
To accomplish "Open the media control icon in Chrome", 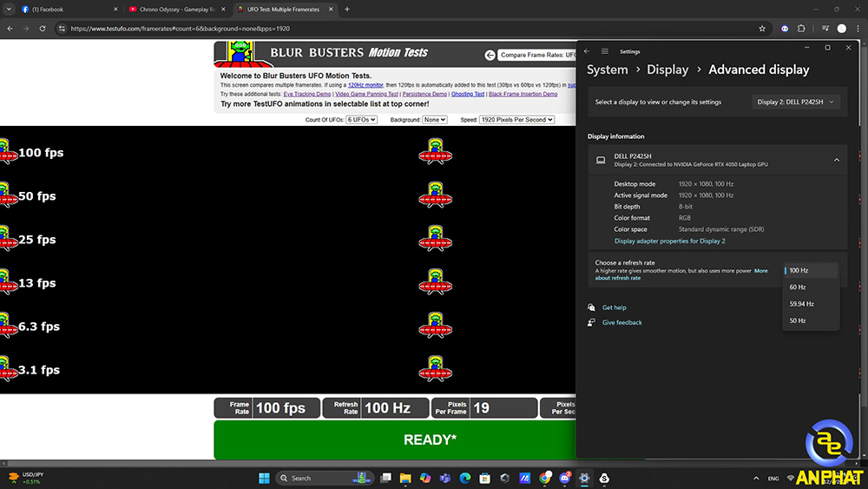I will click(x=825, y=29).
